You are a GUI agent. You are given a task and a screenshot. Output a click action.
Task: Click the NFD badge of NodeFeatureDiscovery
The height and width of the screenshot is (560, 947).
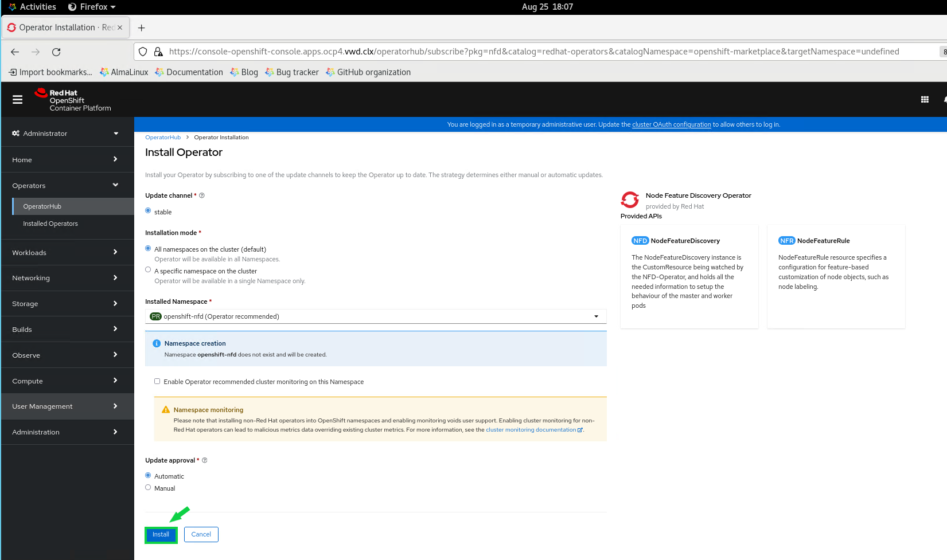(640, 241)
